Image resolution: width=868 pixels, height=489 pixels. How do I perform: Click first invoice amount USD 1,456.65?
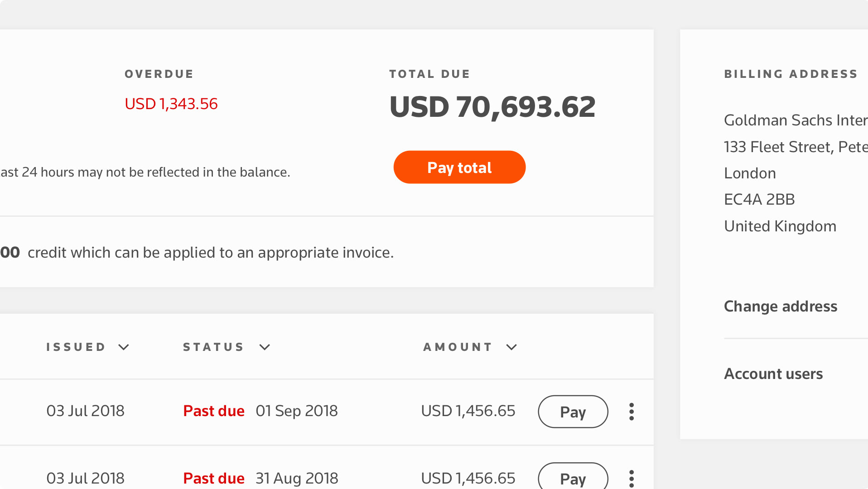468,411
